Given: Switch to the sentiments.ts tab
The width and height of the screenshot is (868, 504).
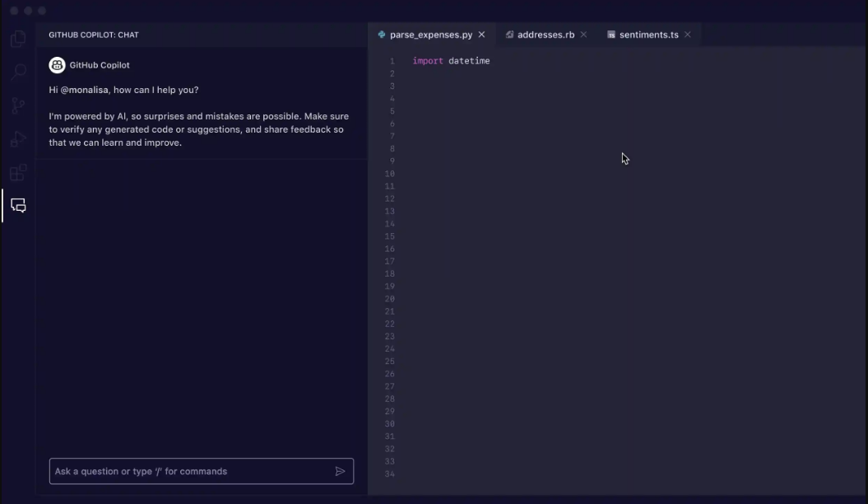Looking at the screenshot, I should 649,35.
